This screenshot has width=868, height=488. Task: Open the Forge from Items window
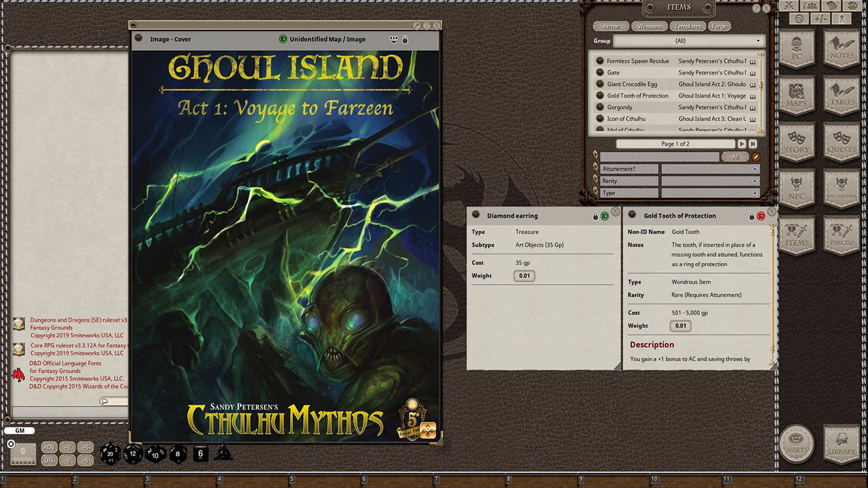pos(719,26)
